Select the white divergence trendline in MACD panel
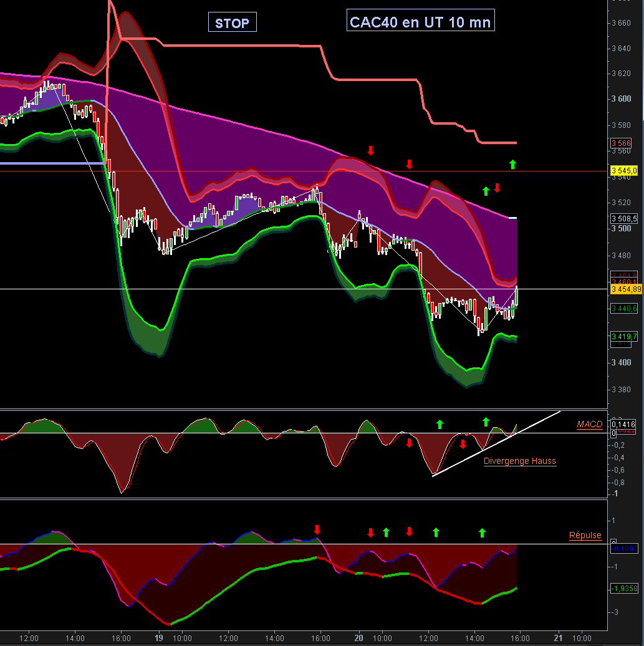644x646 pixels. pyautogui.click(x=496, y=444)
